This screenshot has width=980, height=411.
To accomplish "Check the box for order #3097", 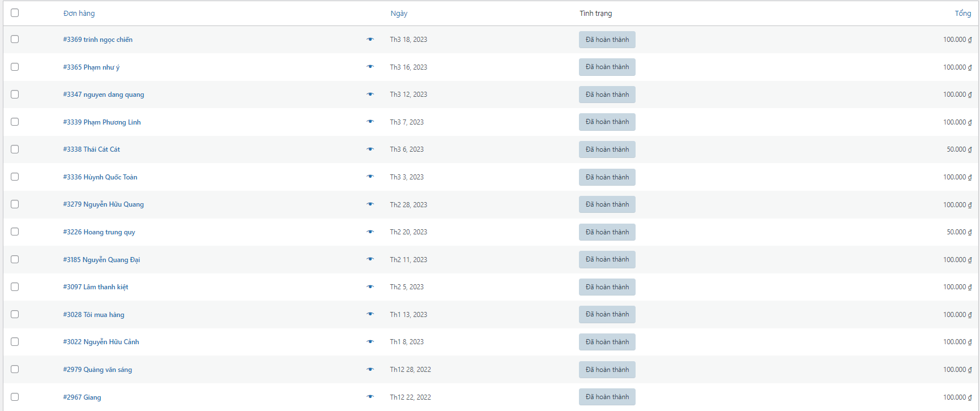I will pos(15,287).
